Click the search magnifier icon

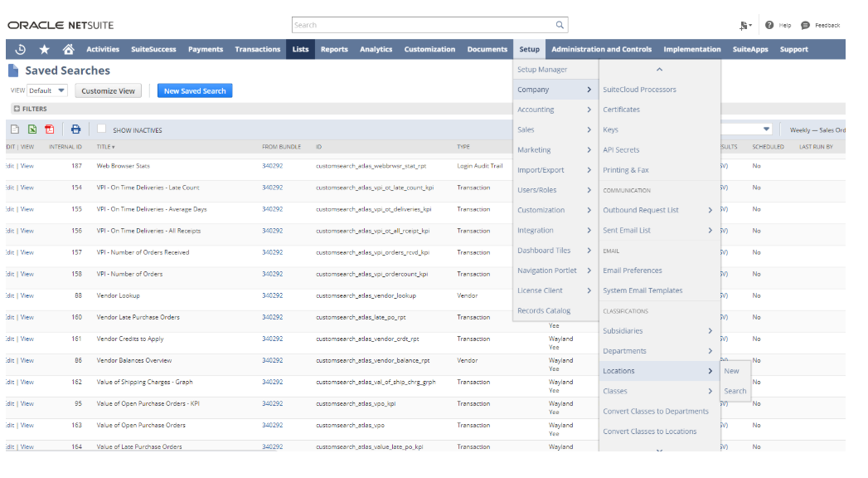(x=560, y=25)
